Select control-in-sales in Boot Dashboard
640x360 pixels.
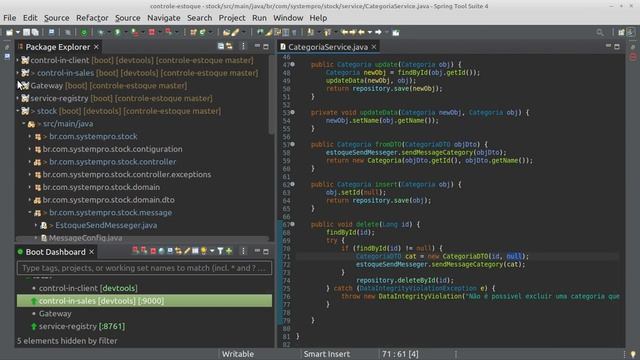(x=144, y=301)
